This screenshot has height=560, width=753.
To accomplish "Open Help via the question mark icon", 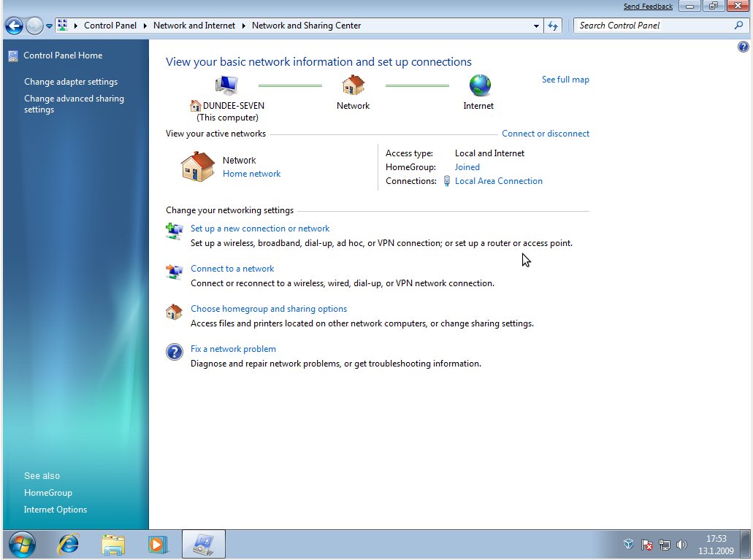I will click(x=743, y=47).
